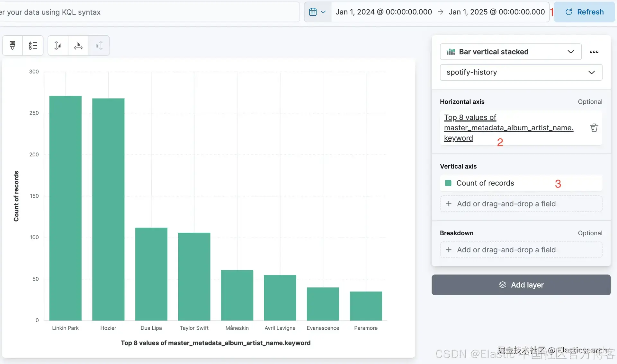This screenshot has width=617, height=364.
Task: Open the calendar quick date menu
Action: click(317, 12)
